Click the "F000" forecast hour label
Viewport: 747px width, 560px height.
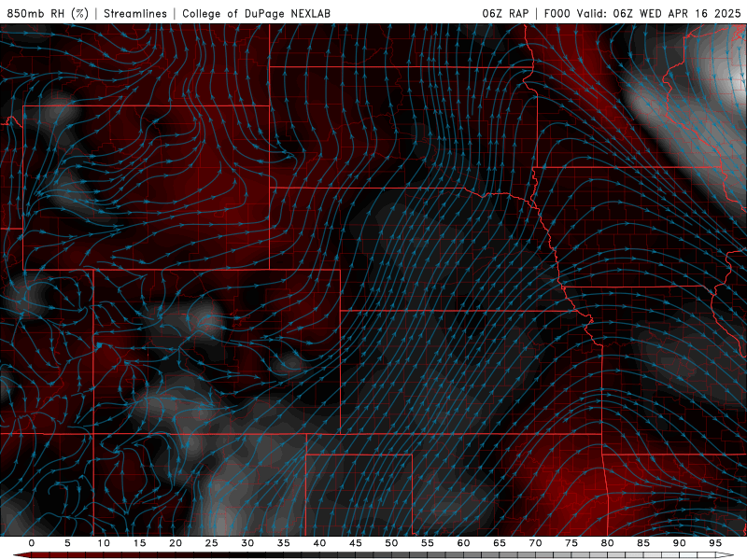(x=557, y=13)
